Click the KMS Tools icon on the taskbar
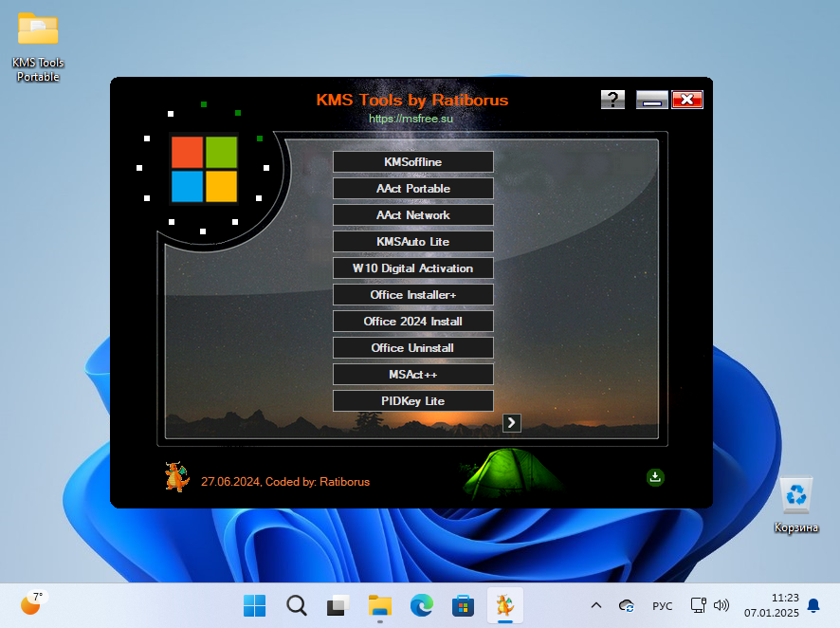Image resolution: width=840 pixels, height=628 pixels. pyautogui.click(x=504, y=605)
